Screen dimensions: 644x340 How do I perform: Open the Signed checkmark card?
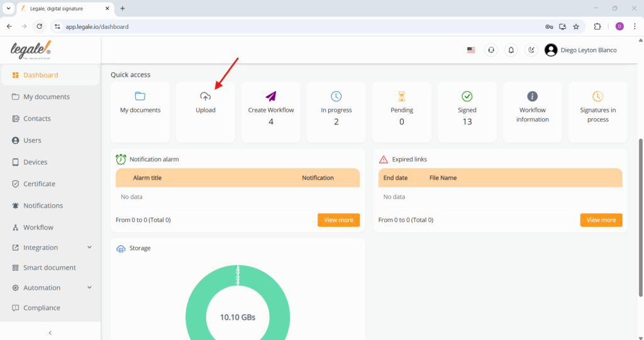pos(467,112)
